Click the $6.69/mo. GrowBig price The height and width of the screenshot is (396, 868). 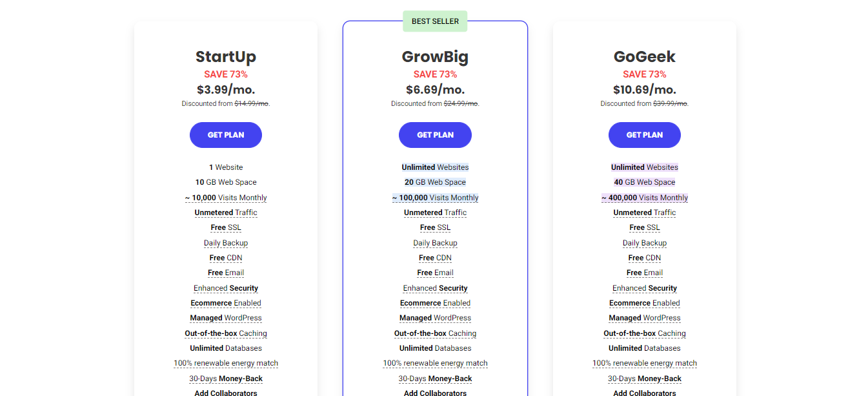coord(435,90)
